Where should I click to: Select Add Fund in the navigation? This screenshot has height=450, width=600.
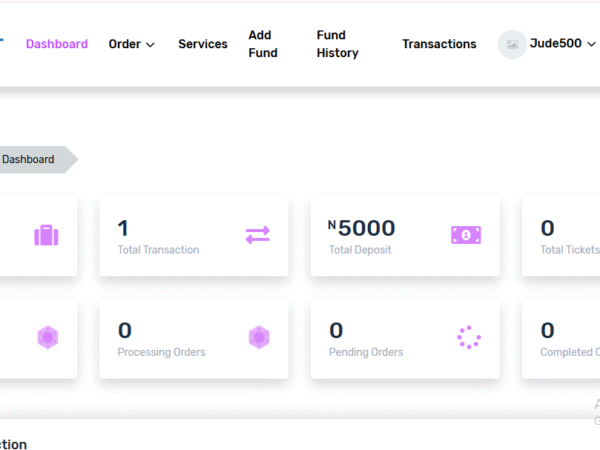(x=260, y=44)
